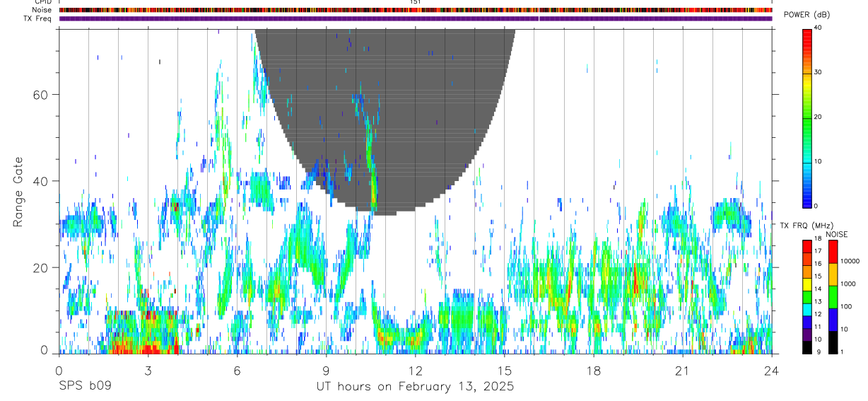
Task: Click the 24 tick on the UT hours axis
Action: [772, 371]
